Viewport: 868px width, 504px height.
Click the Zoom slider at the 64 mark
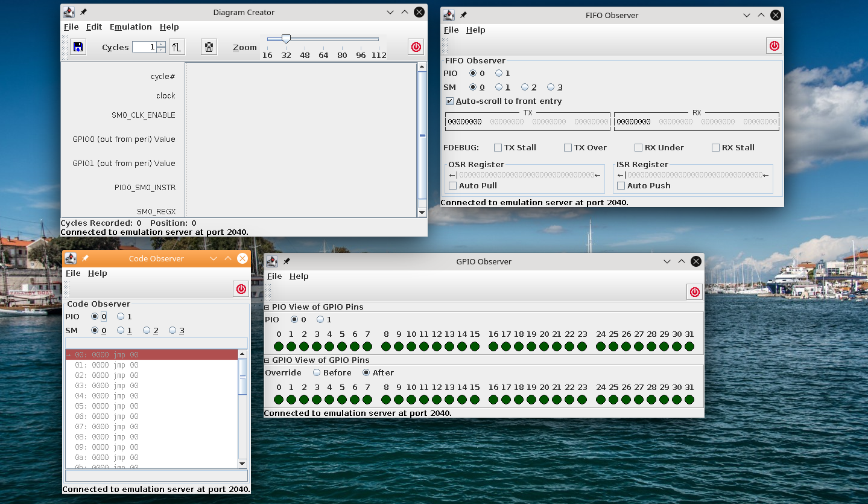coord(324,40)
